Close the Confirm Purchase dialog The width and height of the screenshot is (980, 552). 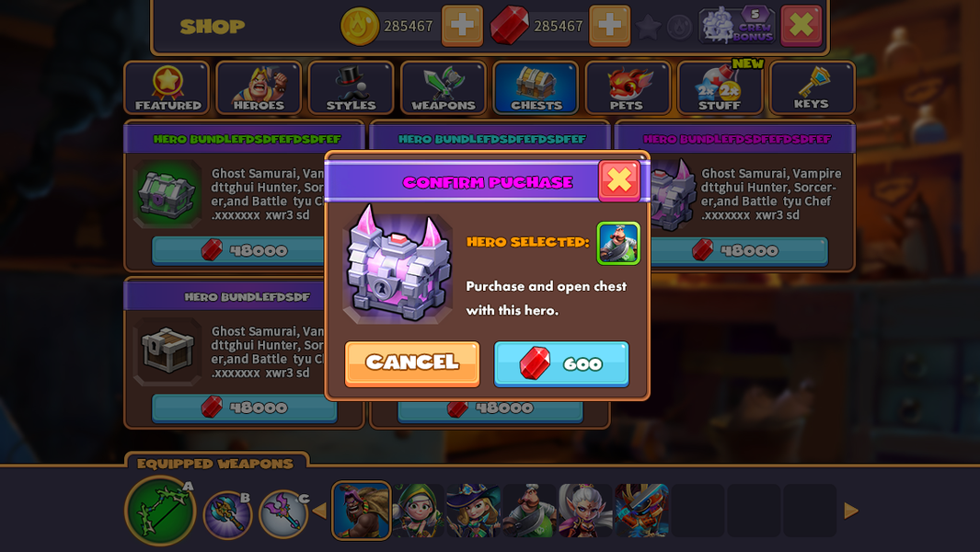[x=618, y=180]
